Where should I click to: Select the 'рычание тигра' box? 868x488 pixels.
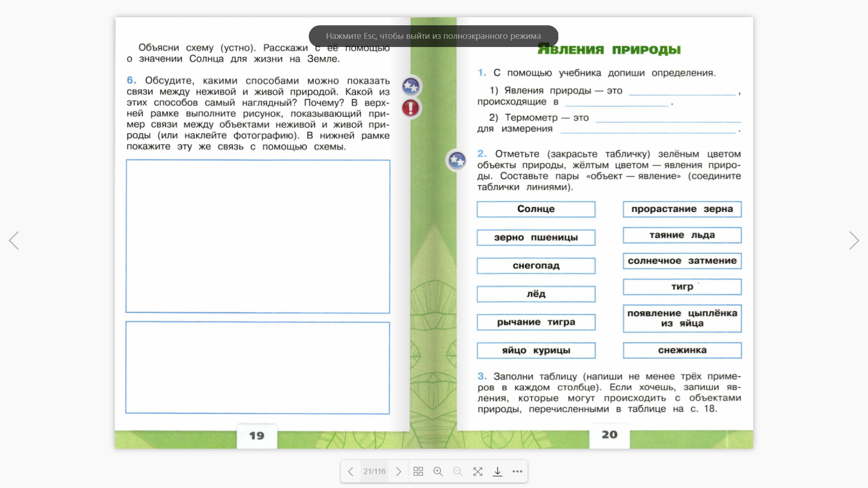click(x=536, y=322)
